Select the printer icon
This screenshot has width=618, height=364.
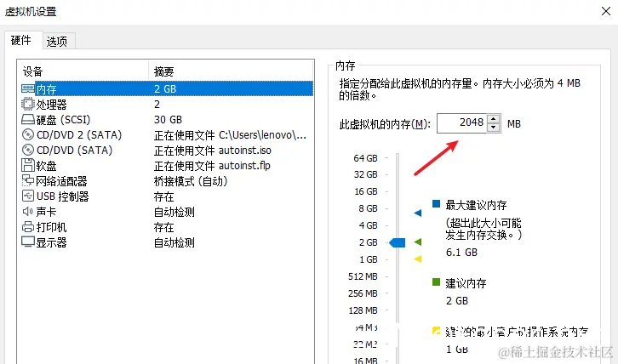(x=27, y=227)
